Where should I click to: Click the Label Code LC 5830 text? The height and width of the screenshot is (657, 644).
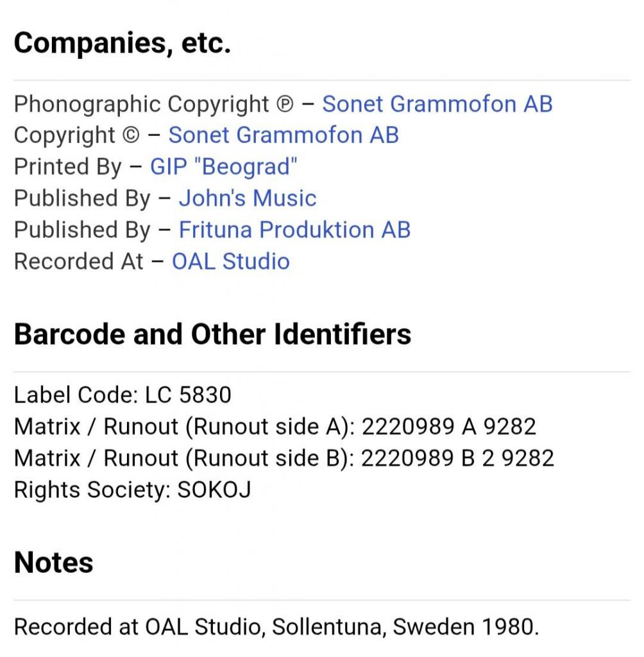click(x=122, y=395)
